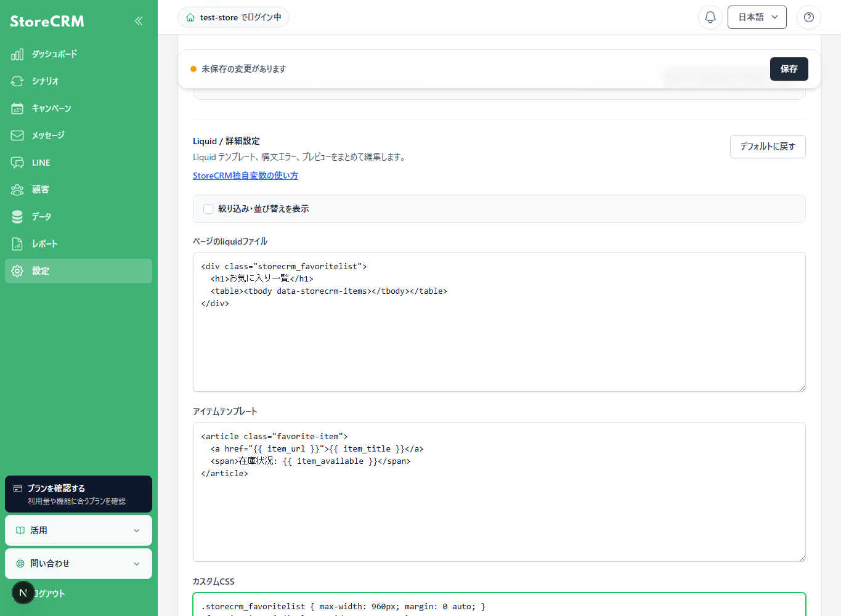Click the デフォルトに戻す button
This screenshot has width=841, height=616.
[x=768, y=147]
